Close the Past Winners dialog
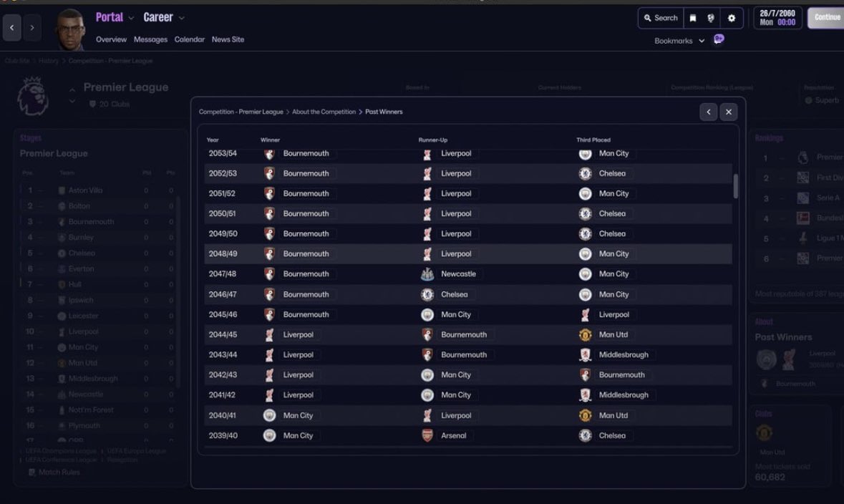 (x=728, y=112)
